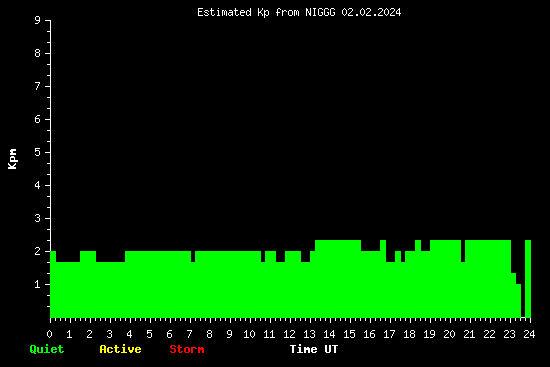Click the x-axis hour label 0

(x=49, y=334)
